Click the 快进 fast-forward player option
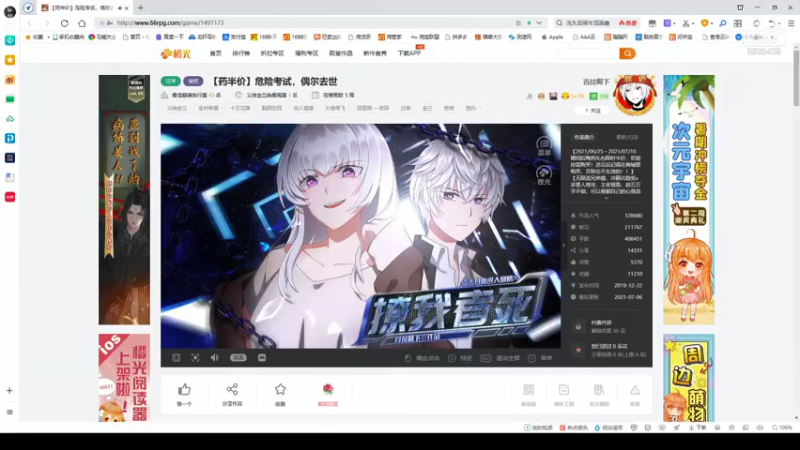 (x=461, y=358)
